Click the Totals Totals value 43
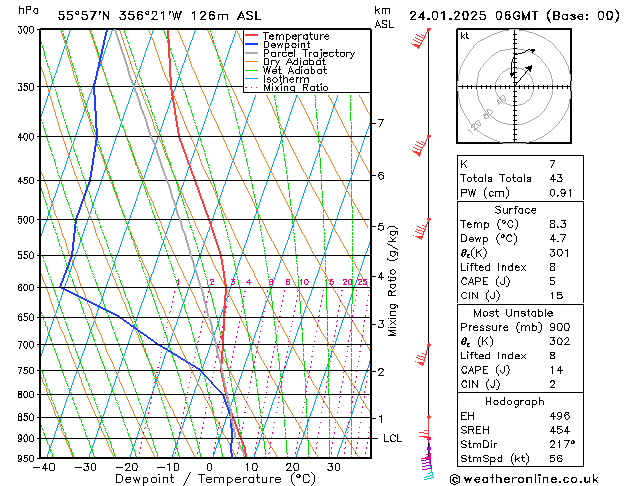The image size is (629, 486). [556, 178]
